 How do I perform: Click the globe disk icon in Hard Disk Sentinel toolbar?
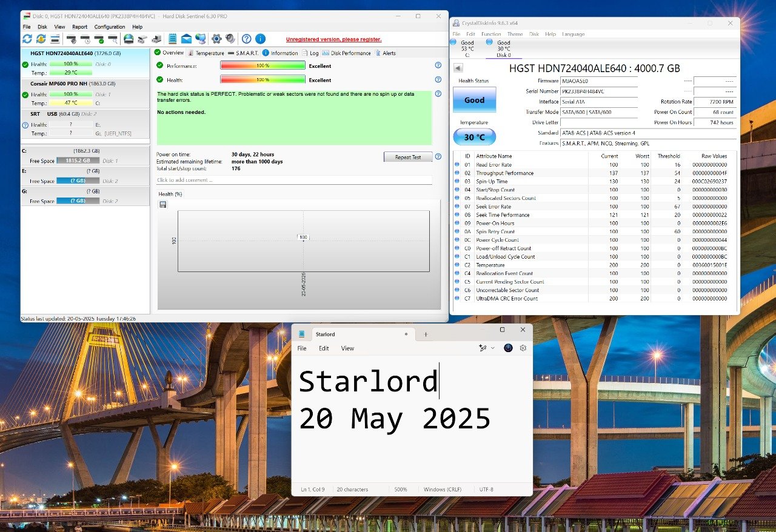(129, 39)
